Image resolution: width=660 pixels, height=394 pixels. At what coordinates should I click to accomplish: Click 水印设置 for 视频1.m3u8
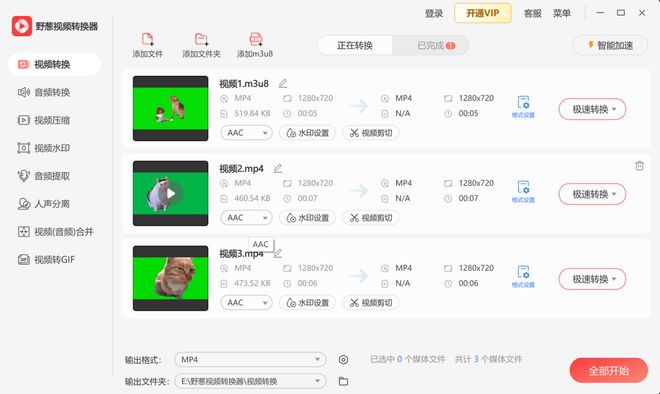coord(308,133)
